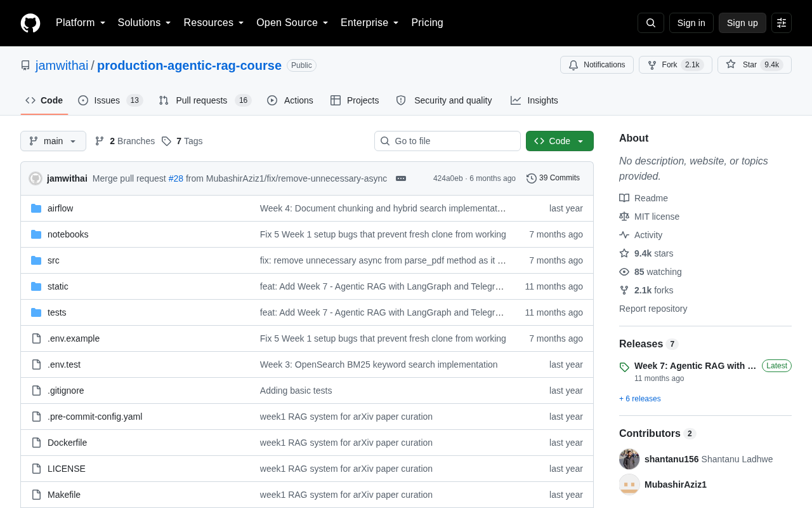Image resolution: width=812 pixels, height=508 pixels.
Task: Click the airflow folder icon
Action: point(36,208)
